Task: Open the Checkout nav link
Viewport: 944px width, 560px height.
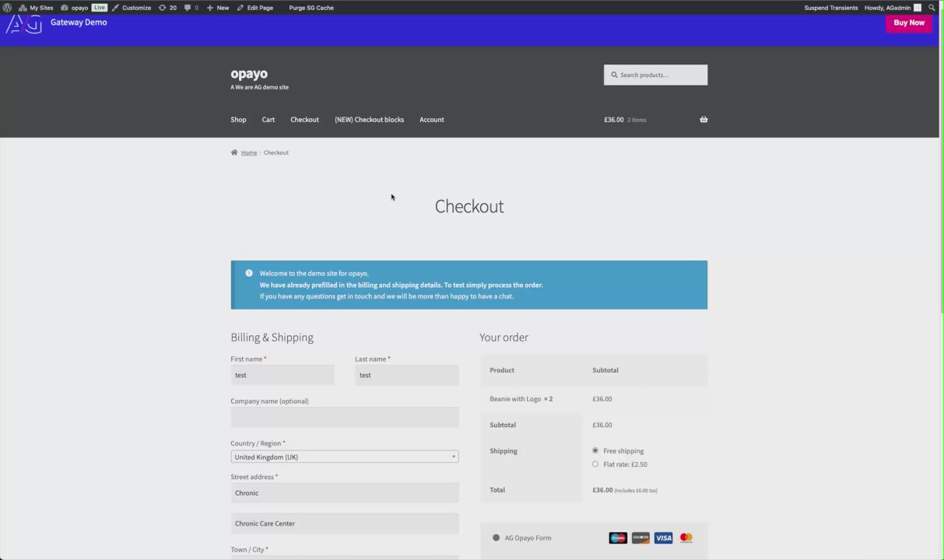Action: (x=304, y=120)
